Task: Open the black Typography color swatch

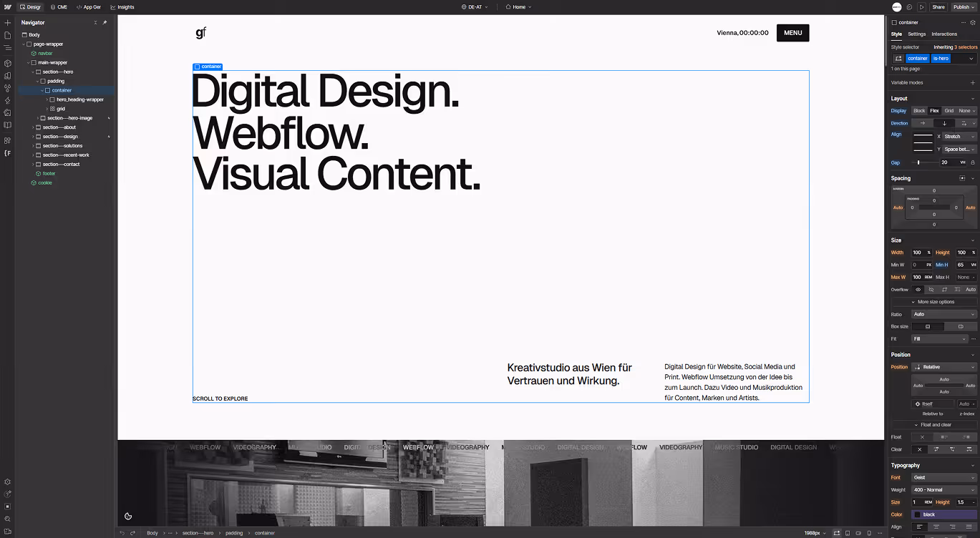Action: pos(918,514)
